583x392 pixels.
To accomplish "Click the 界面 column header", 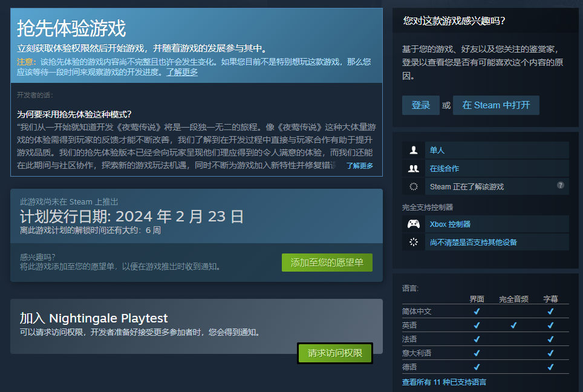I will tap(477, 299).
